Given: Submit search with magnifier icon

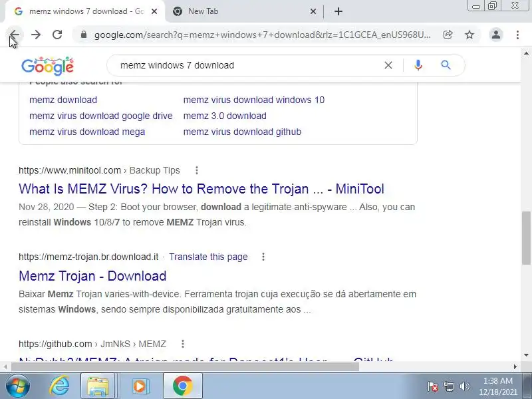Looking at the screenshot, I should pos(446,65).
